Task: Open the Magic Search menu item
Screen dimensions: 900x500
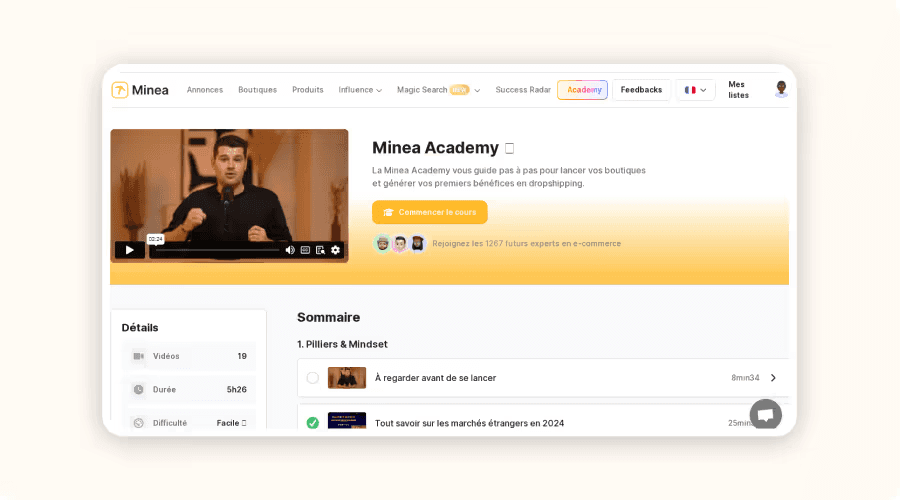Action: click(422, 90)
